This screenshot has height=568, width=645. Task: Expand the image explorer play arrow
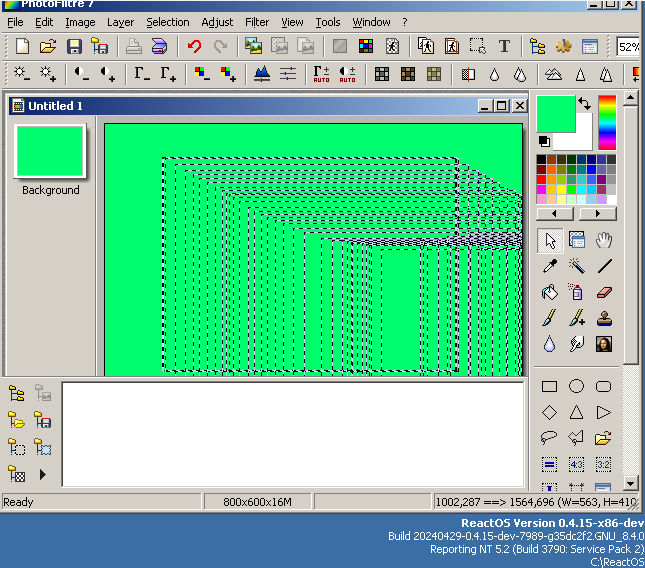[x=43, y=474]
